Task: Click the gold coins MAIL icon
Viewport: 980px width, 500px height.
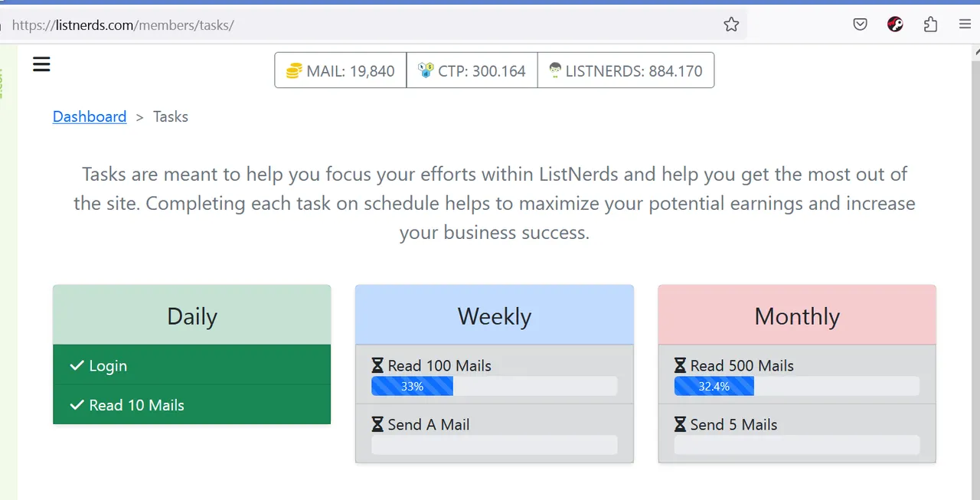Action: [294, 71]
